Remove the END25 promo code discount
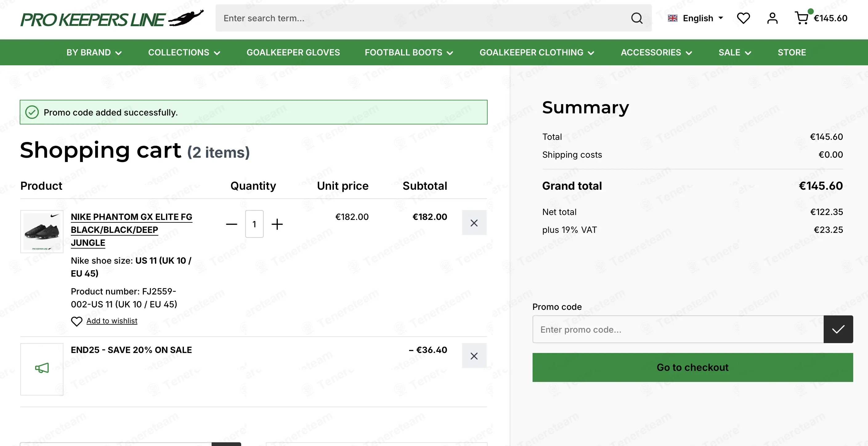Image resolution: width=868 pixels, height=446 pixels. pos(474,356)
